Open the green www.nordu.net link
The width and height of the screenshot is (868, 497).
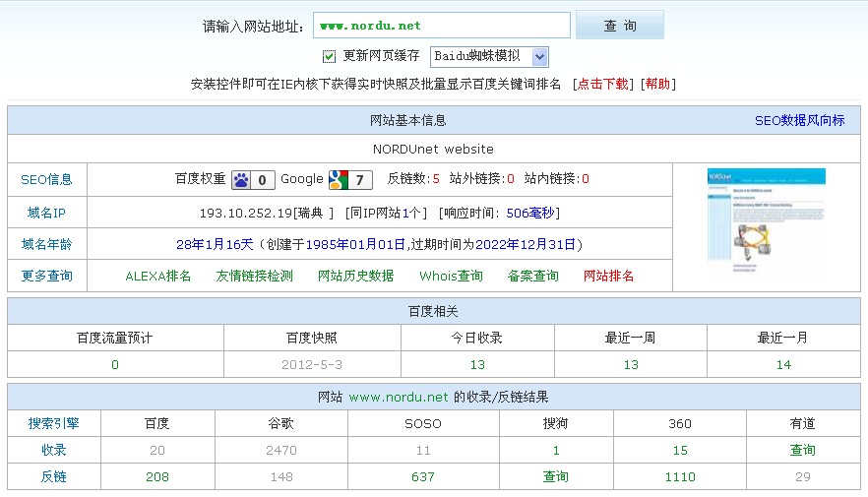click(x=398, y=398)
